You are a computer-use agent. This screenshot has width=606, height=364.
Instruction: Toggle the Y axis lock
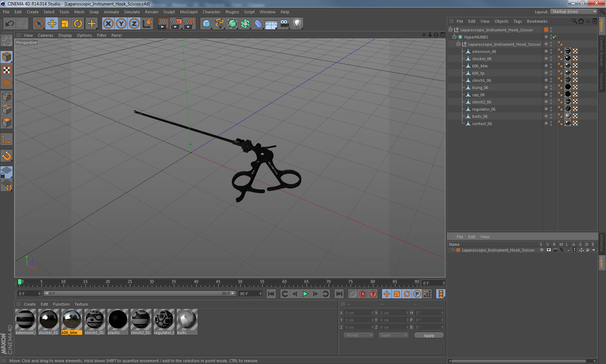121,24
